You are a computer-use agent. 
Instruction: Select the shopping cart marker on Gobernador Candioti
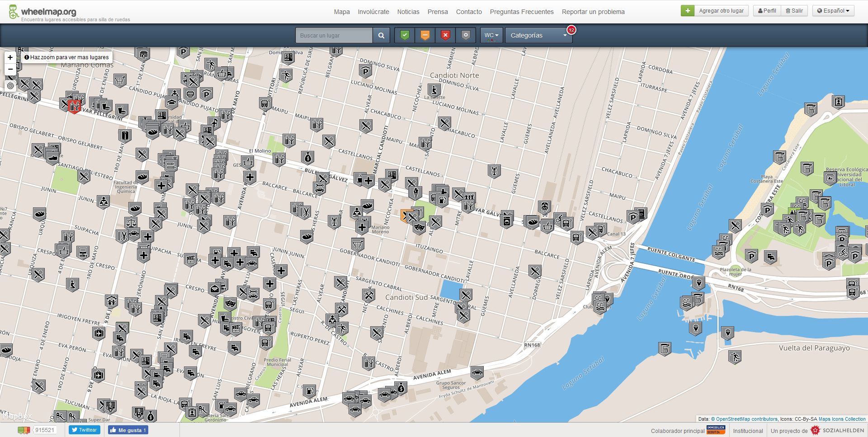(x=358, y=244)
